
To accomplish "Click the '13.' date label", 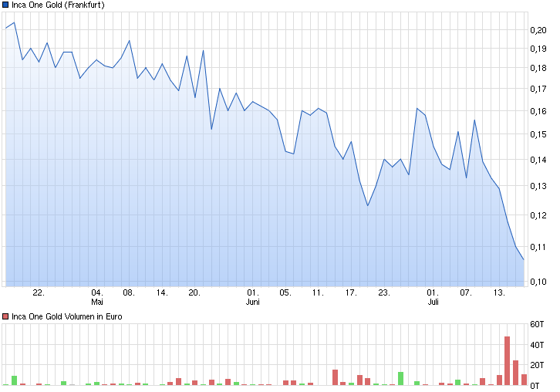I will 499,293.
